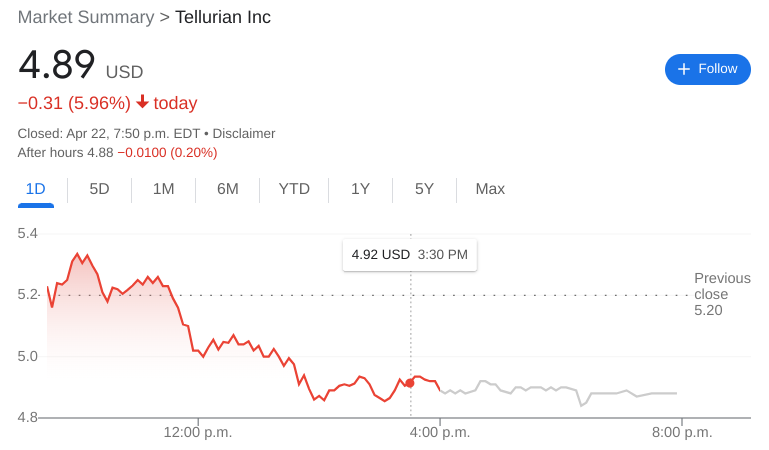
Task: Select the YTD tab
Action: coord(294,189)
